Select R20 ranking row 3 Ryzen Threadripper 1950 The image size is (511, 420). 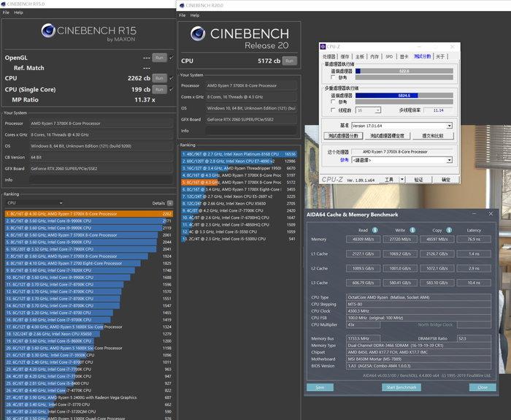[239, 168]
